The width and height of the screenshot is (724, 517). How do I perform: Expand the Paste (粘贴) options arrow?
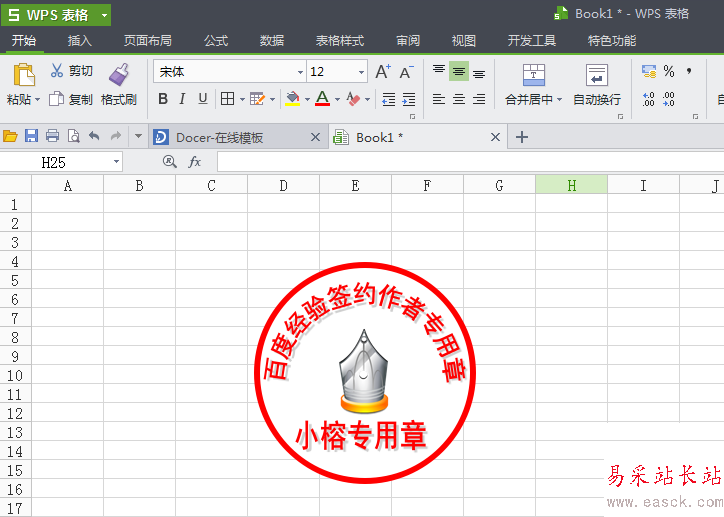pyautogui.click(x=37, y=100)
